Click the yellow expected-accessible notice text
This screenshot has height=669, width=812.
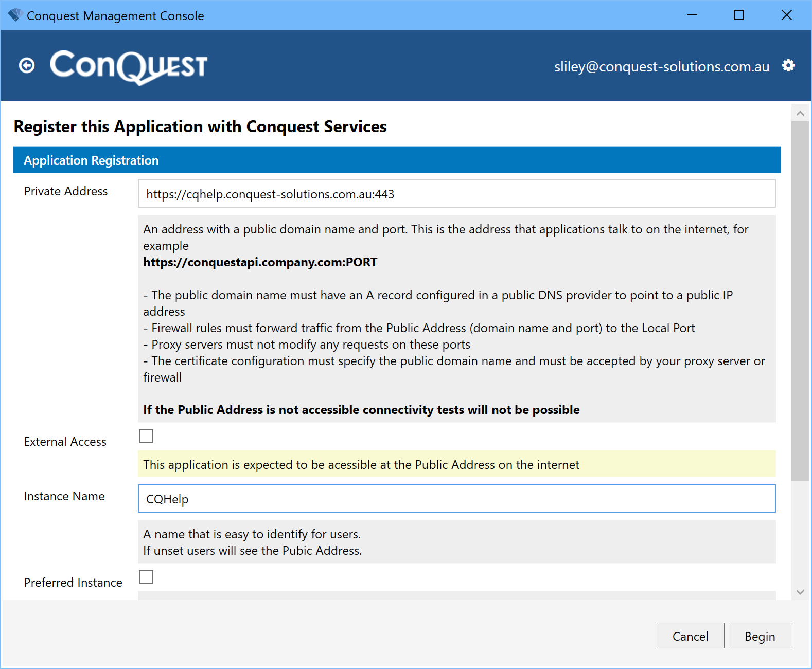[x=361, y=465]
